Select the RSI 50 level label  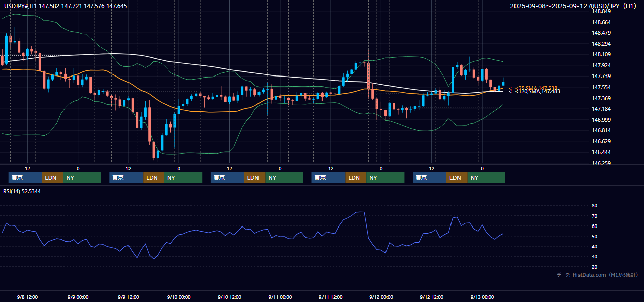tap(595, 237)
